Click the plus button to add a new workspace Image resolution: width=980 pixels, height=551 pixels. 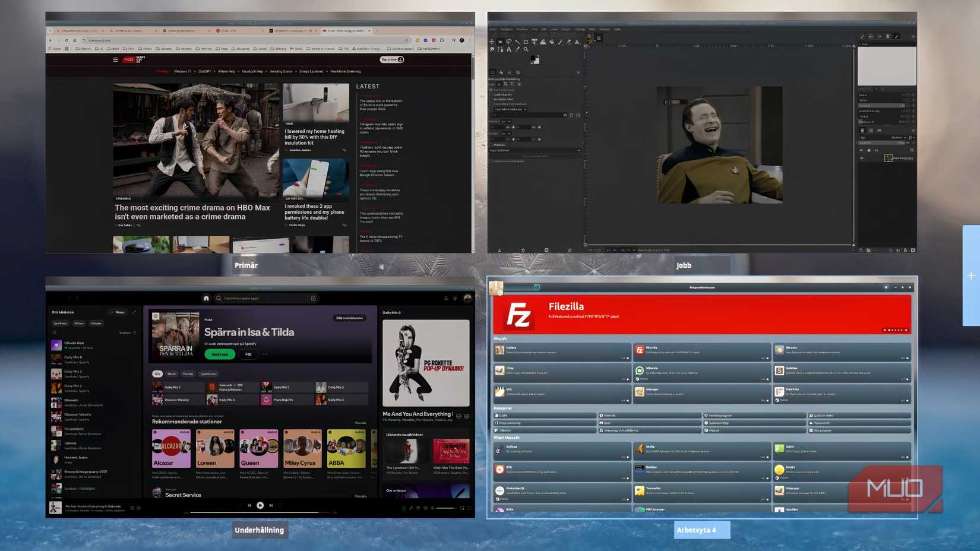pyautogui.click(x=970, y=275)
